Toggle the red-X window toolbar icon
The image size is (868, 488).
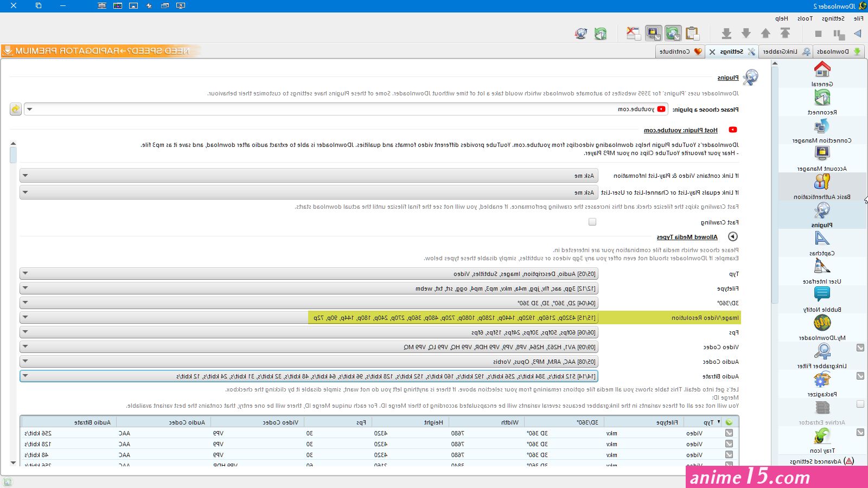point(633,34)
